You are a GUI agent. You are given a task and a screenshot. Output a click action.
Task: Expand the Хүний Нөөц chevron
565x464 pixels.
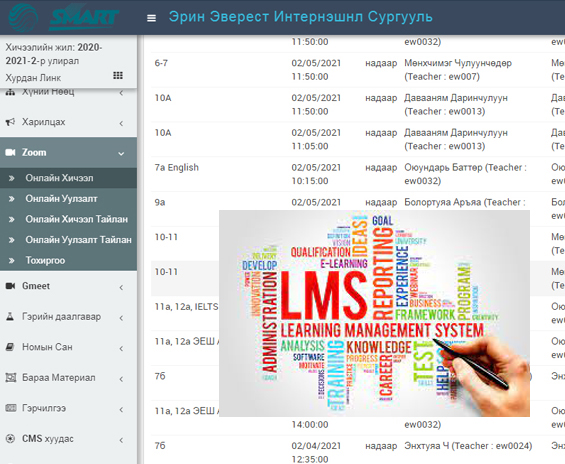pyautogui.click(x=121, y=93)
